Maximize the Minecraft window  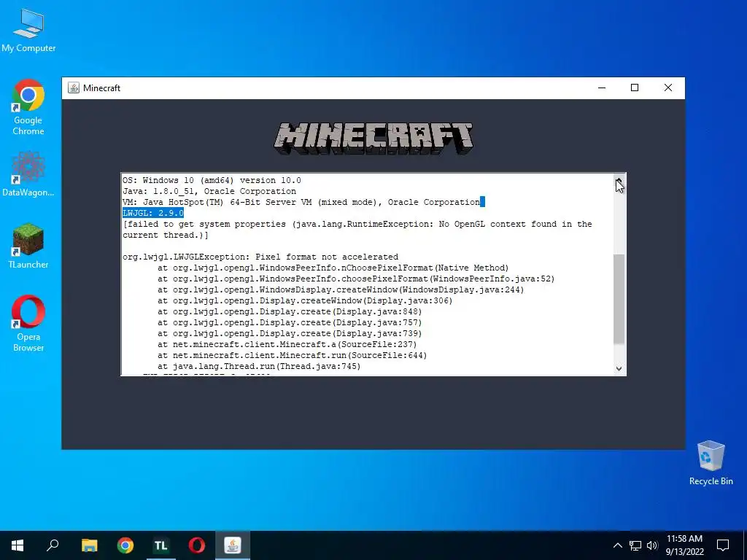coord(635,87)
